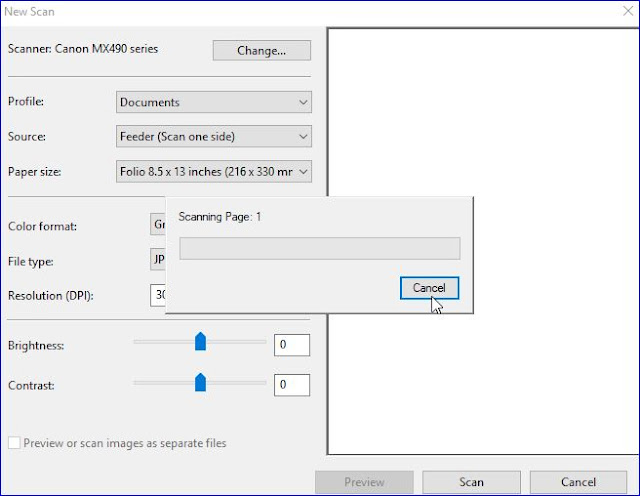The width and height of the screenshot is (640, 496).
Task: Click the Brightness value field
Action: (x=292, y=345)
